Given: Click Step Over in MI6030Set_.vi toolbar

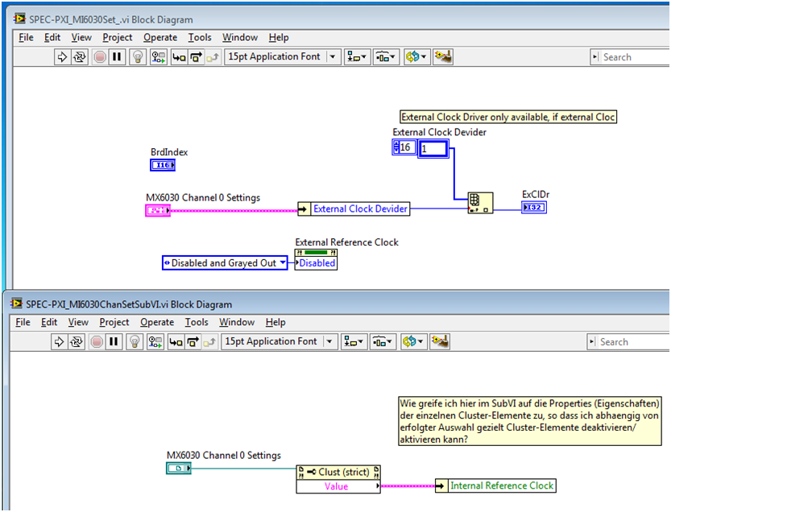Looking at the screenshot, I should pyautogui.click(x=197, y=57).
